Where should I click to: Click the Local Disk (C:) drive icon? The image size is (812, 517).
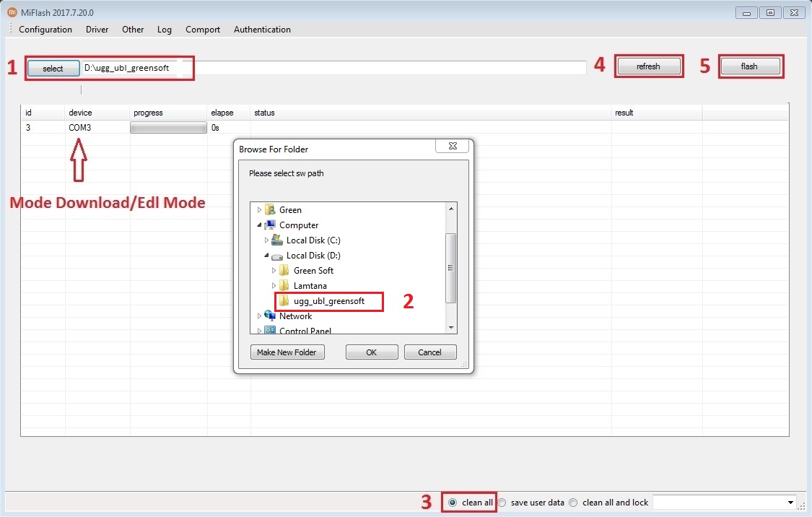[x=277, y=240]
